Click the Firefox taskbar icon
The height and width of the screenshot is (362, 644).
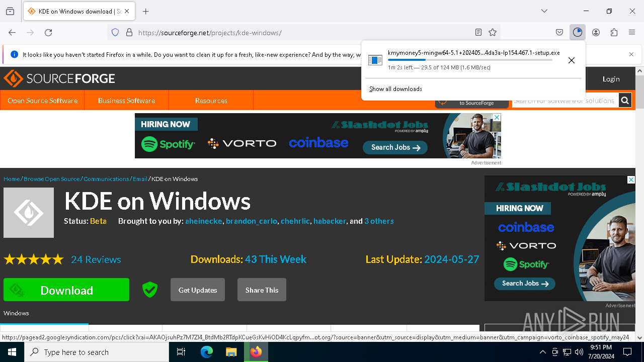click(x=256, y=352)
